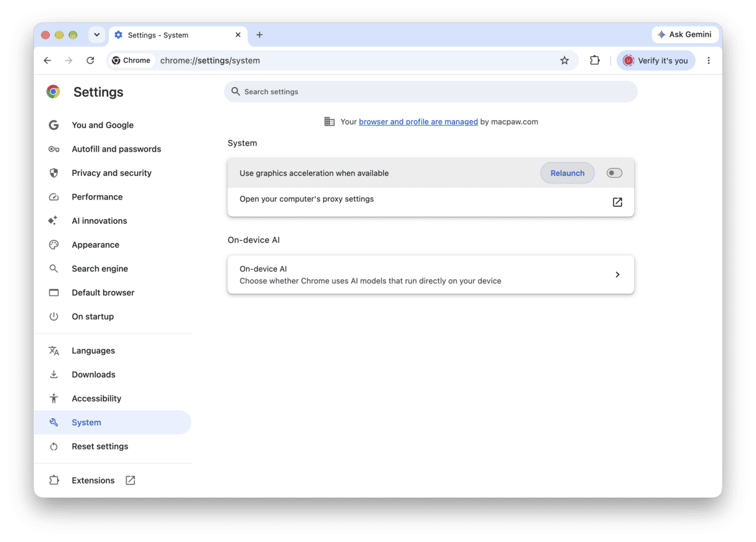The height and width of the screenshot is (542, 756).
Task: Click the You and Google G icon
Action: pos(53,125)
